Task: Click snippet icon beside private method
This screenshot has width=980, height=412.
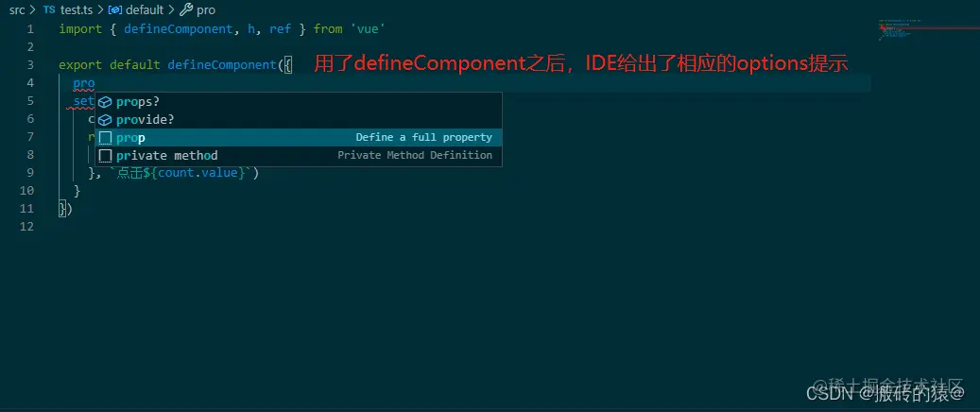Action: pyautogui.click(x=106, y=156)
